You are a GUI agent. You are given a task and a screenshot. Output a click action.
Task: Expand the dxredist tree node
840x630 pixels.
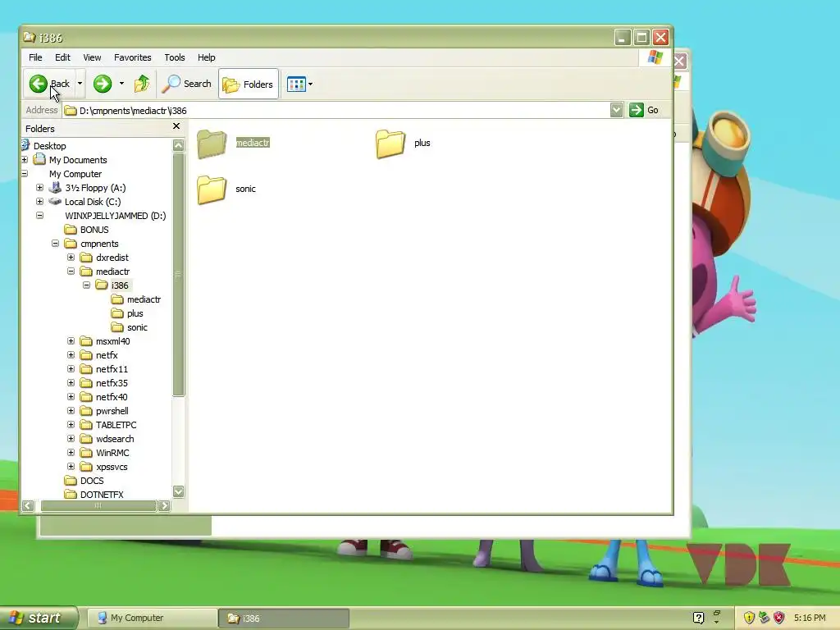click(x=71, y=257)
